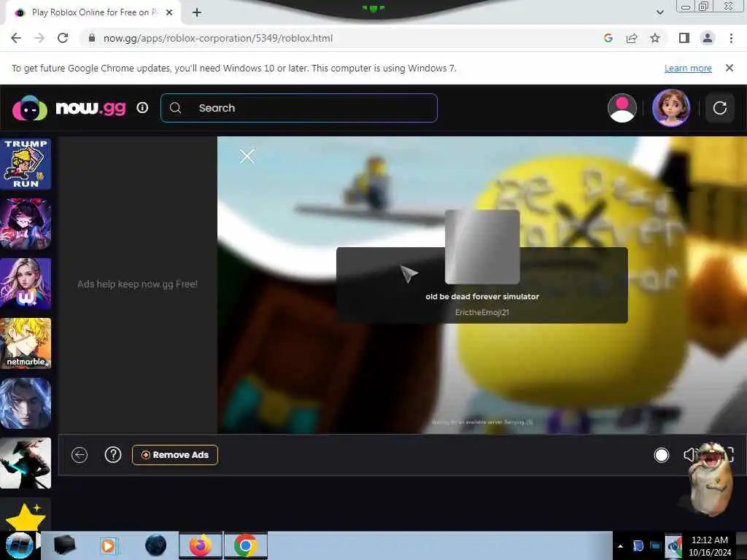Open Chrome three-dot menu
747x560 pixels.
pyautogui.click(x=731, y=38)
